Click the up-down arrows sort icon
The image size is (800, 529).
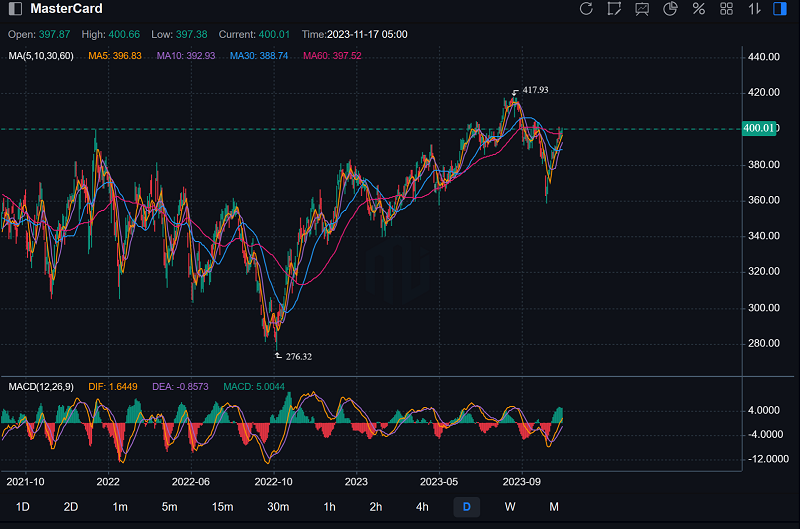(754, 9)
